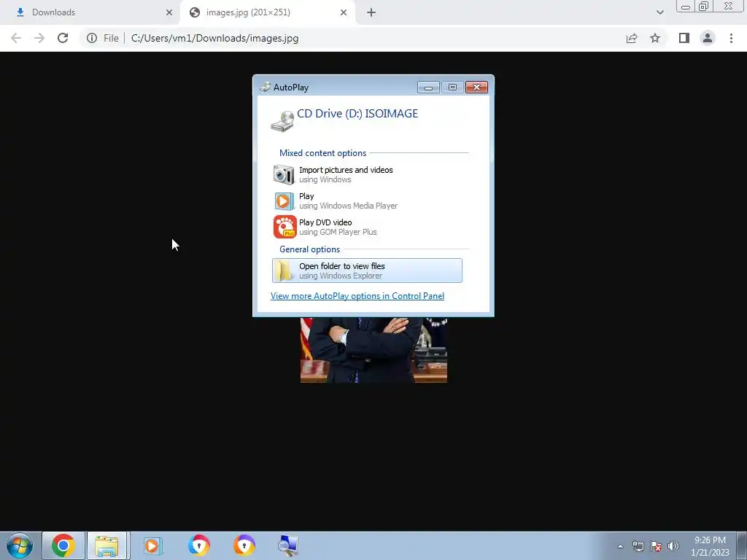Click Chrome forward navigation arrow

pos(39,38)
